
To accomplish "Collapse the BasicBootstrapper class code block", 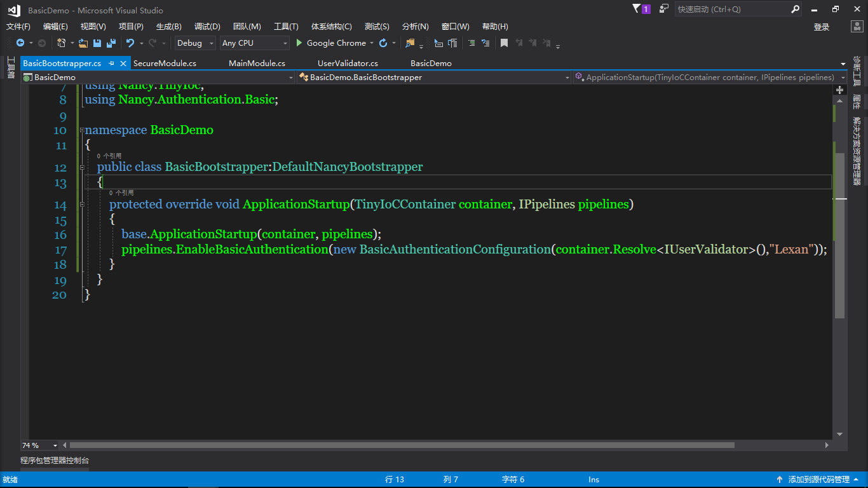I will (82, 167).
